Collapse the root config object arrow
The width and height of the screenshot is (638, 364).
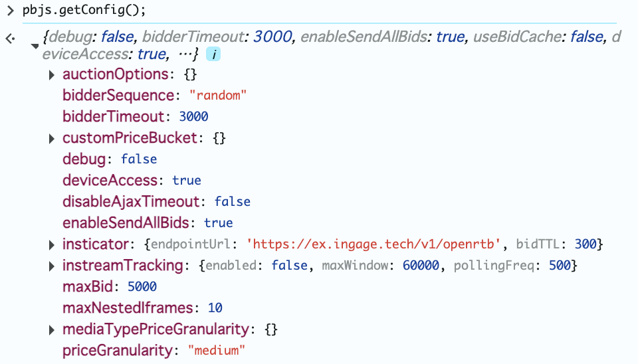(x=35, y=46)
